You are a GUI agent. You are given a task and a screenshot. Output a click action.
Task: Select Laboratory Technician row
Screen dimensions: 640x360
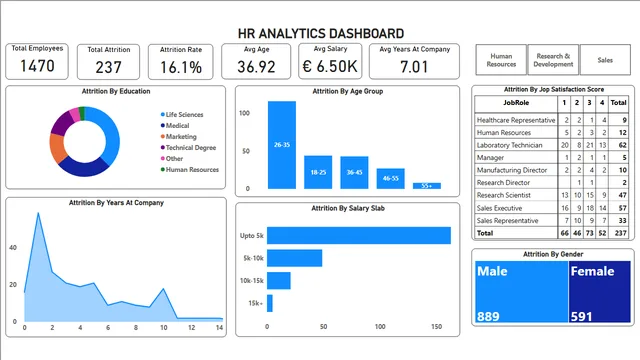click(x=551, y=145)
